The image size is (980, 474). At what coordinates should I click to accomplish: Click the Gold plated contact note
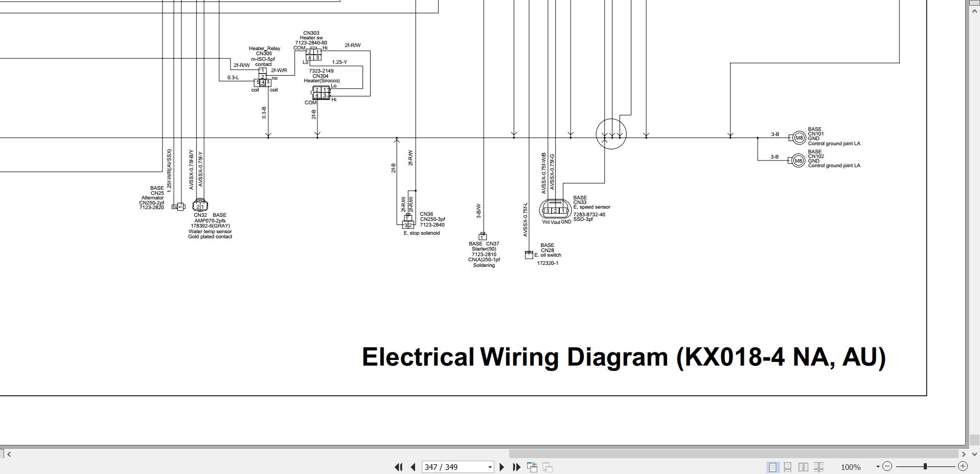click(x=210, y=237)
